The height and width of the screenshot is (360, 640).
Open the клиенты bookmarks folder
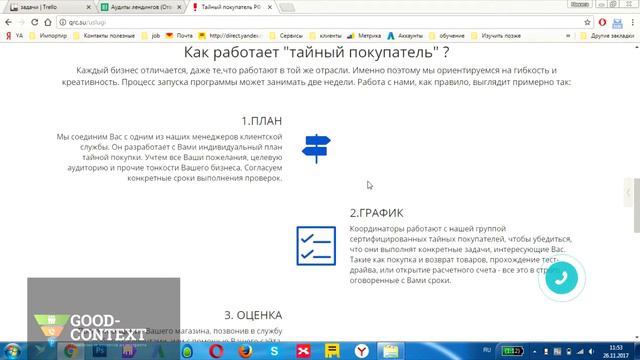click(325, 36)
